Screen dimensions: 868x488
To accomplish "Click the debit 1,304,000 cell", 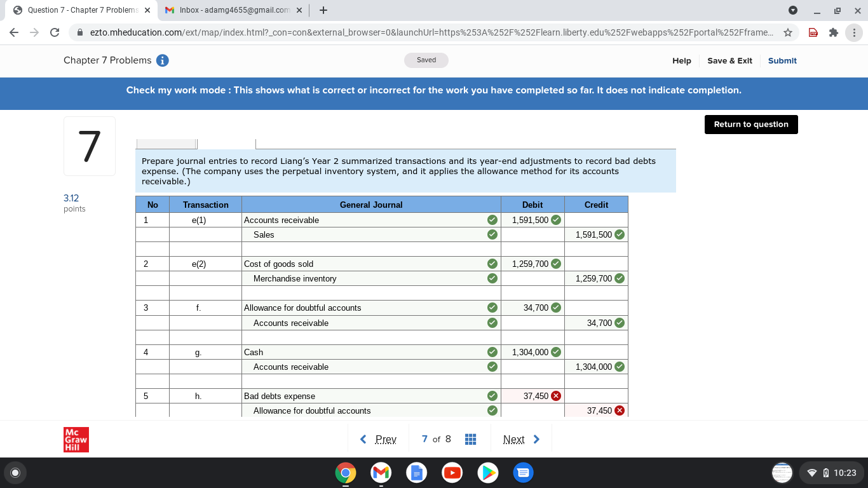I will 532,352.
